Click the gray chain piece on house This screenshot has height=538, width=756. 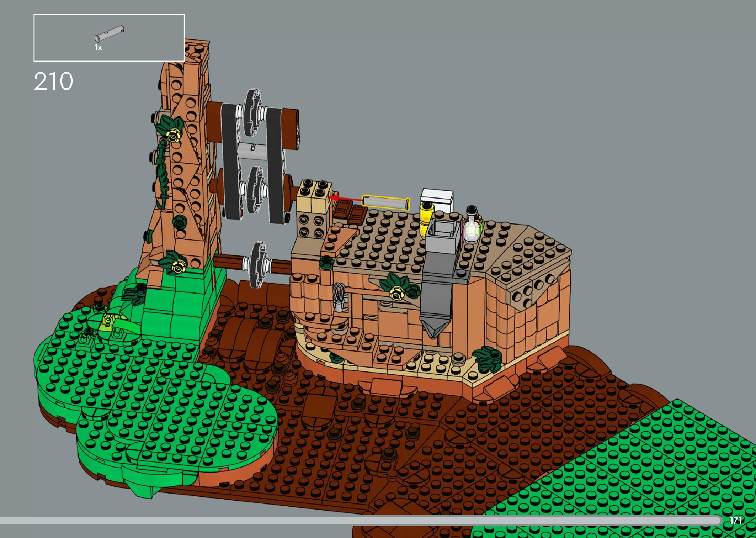(x=339, y=298)
